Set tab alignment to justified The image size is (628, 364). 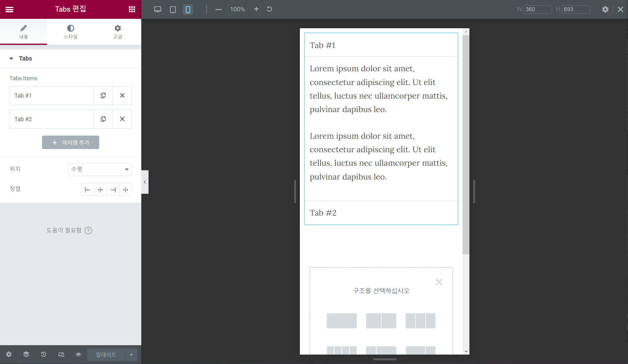pyautogui.click(x=126, y=190)
